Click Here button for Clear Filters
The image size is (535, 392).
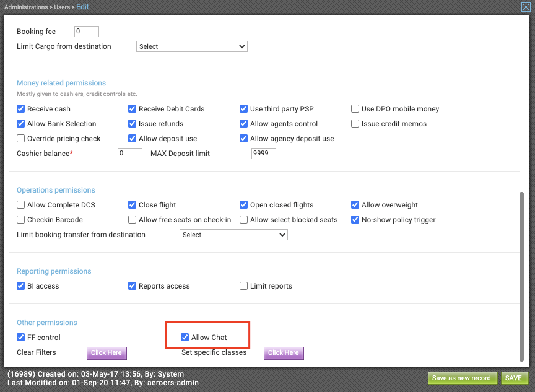pyautogui.click(x=107, y=353)
